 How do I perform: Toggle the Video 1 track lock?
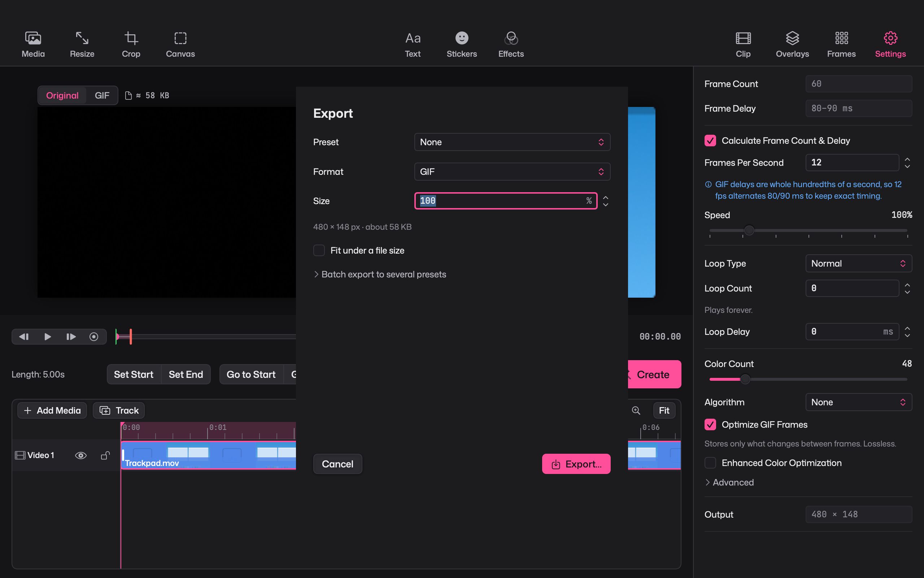[x=105, y=455]
